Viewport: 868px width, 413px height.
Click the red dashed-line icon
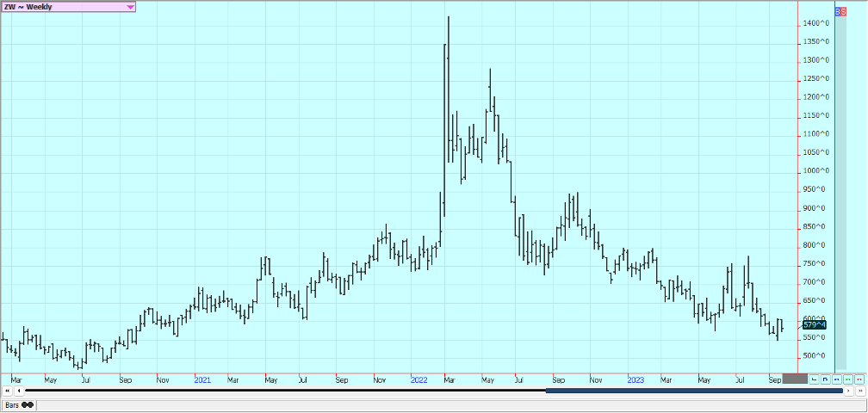tap(859, 379)
